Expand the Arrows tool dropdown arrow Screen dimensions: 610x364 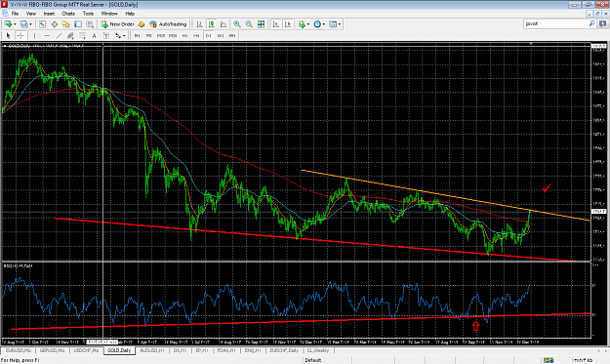point(124,35)
